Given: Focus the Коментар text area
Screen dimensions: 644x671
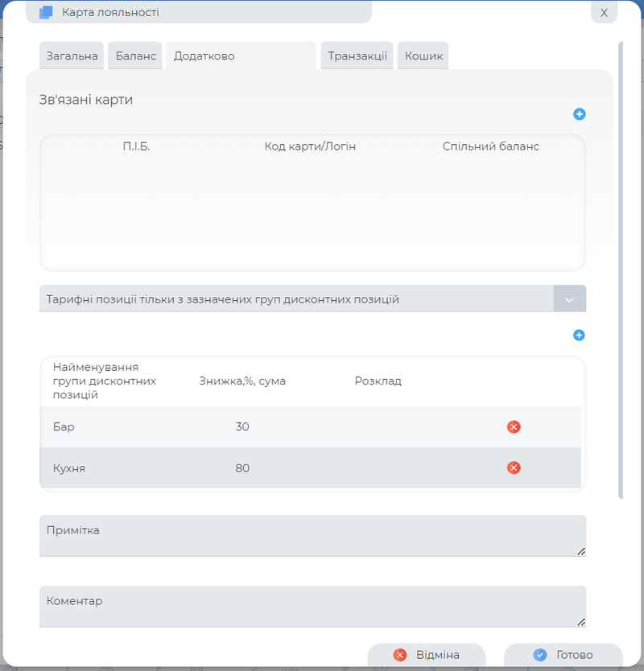Looking at the screenshot, I should coord(312,606).
